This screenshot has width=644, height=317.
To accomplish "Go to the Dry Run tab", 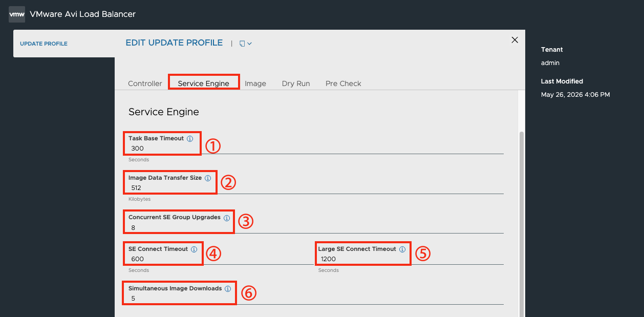I will (x=296, y=83).
